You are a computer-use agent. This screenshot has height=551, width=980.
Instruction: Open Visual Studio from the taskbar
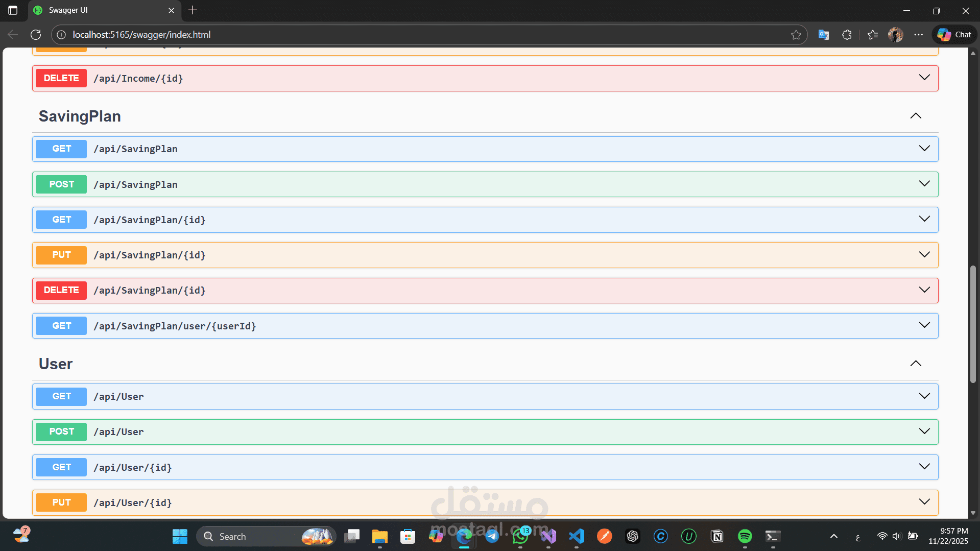click(548, 536)
